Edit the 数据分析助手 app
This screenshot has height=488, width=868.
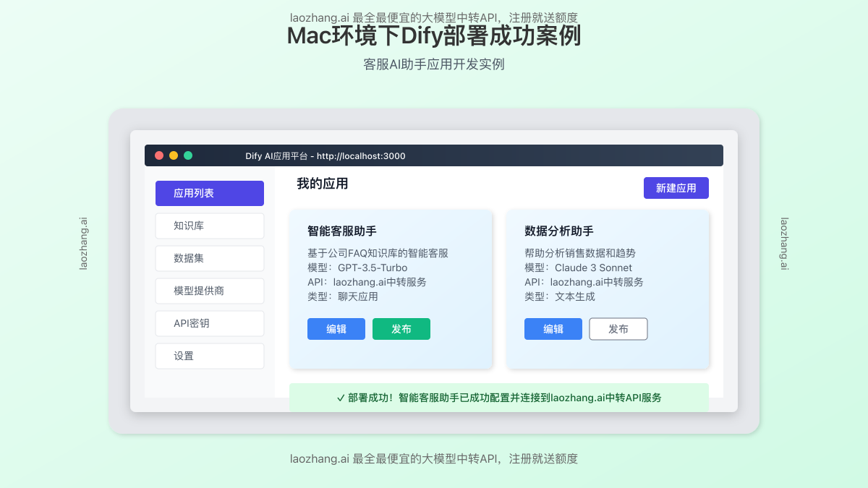coord(553,329)
